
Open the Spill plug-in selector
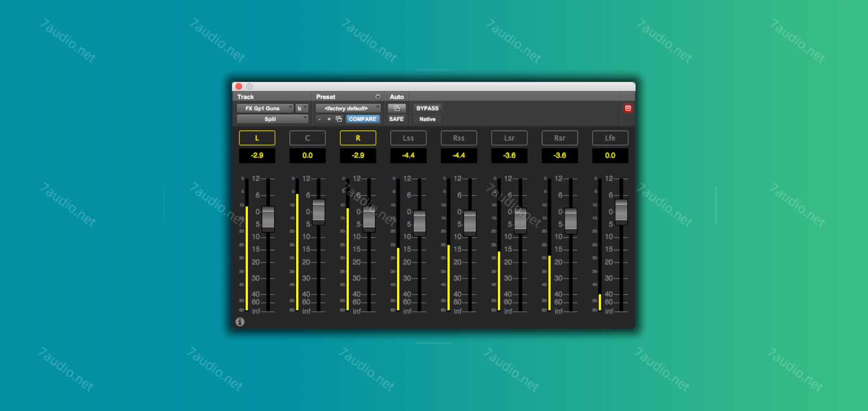coord(273,119)
